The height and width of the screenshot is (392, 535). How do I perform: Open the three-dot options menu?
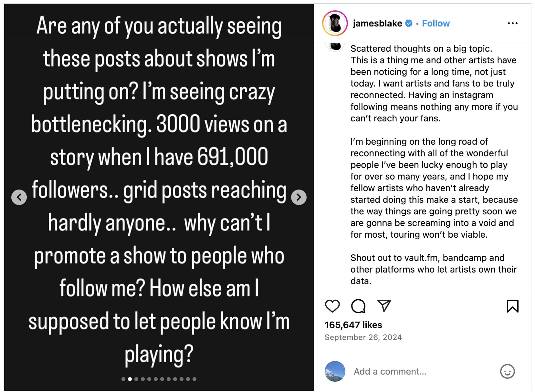(513, 23)
